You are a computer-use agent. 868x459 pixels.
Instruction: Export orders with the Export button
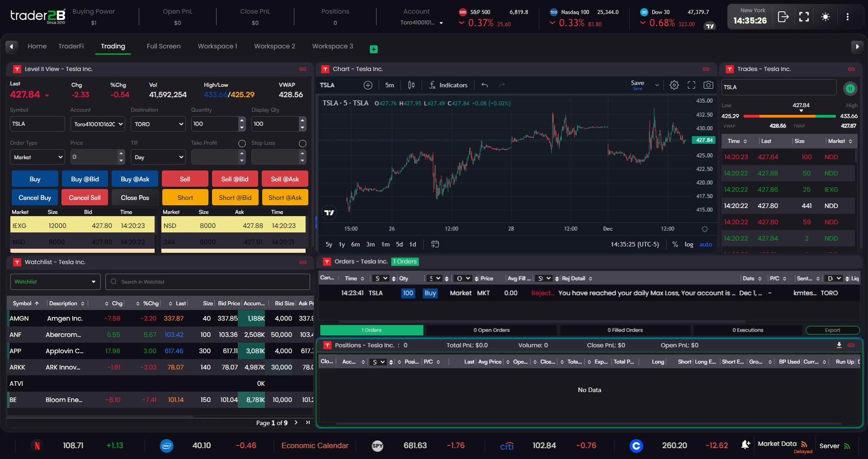[832, 330]
